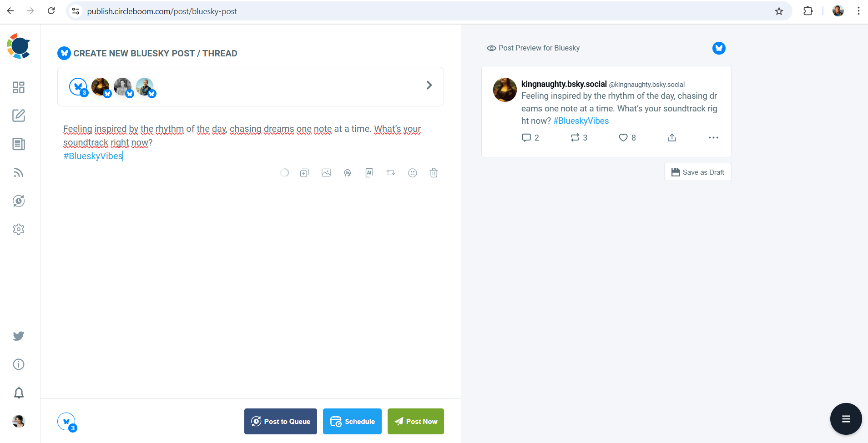Attach an image to the post
The image size is (868, 443).
(x=326, y=173)
